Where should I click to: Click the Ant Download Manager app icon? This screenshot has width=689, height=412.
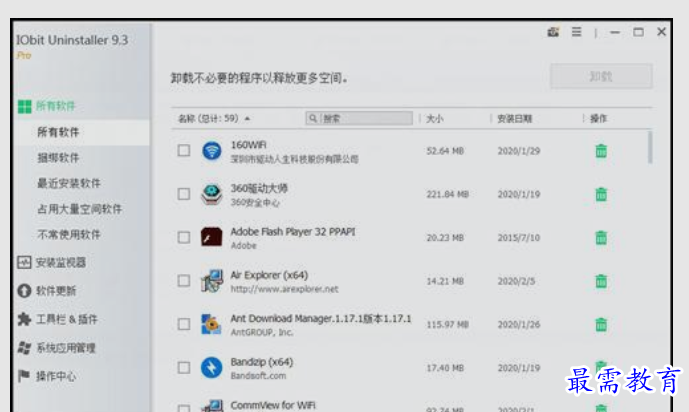pos(211,324)
